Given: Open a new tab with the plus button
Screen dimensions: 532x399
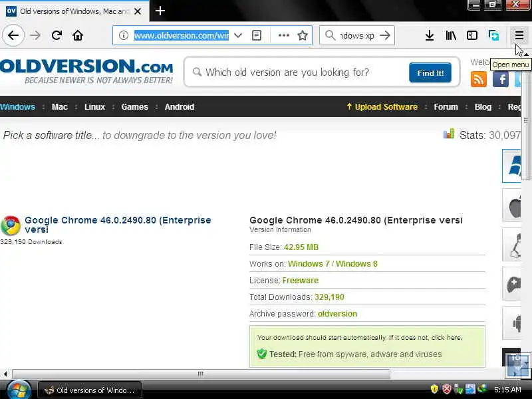Looking at the screenshot, I should pos(160,11).
